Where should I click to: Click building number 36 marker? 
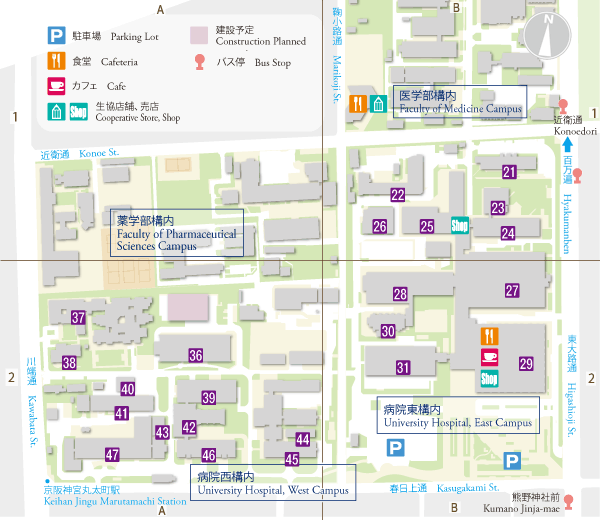click(x=196, y=355)
